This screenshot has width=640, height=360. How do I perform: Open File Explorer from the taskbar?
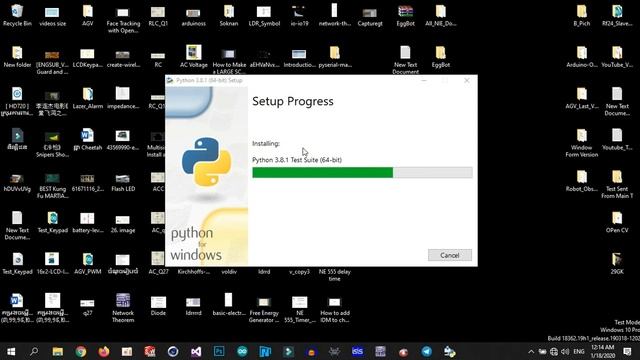pyautogui.click(x=58, y=351)
